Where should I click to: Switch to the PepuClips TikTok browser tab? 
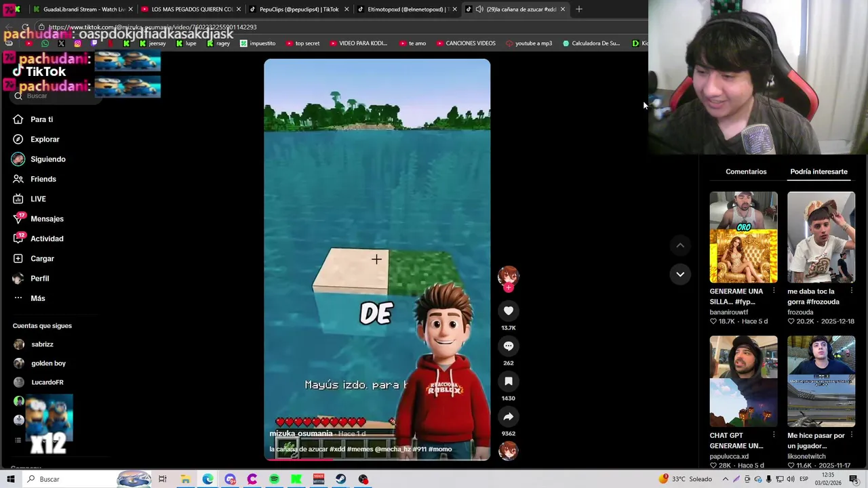298,9
